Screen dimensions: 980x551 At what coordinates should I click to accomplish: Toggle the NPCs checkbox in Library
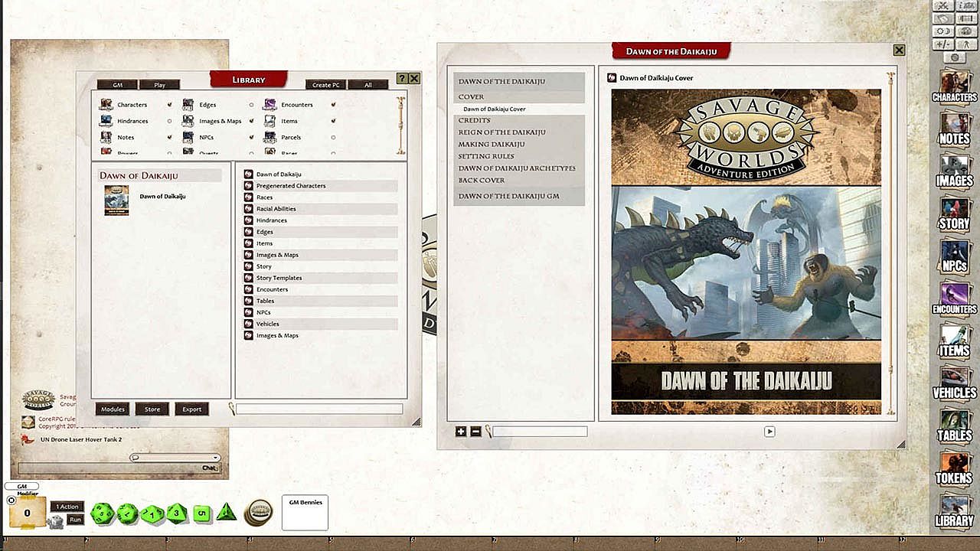[251, 137]
